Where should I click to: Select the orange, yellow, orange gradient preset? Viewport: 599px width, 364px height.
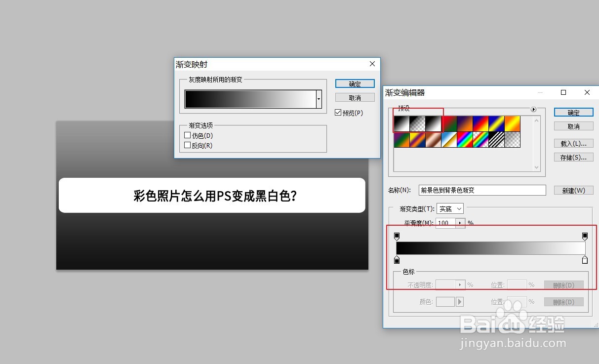tap(512, 123)
